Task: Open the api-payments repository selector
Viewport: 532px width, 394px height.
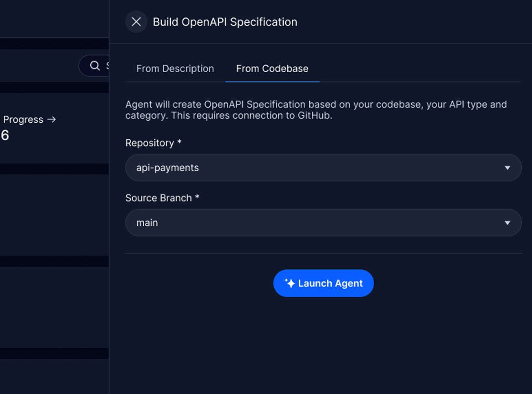Action: point(317,168)
